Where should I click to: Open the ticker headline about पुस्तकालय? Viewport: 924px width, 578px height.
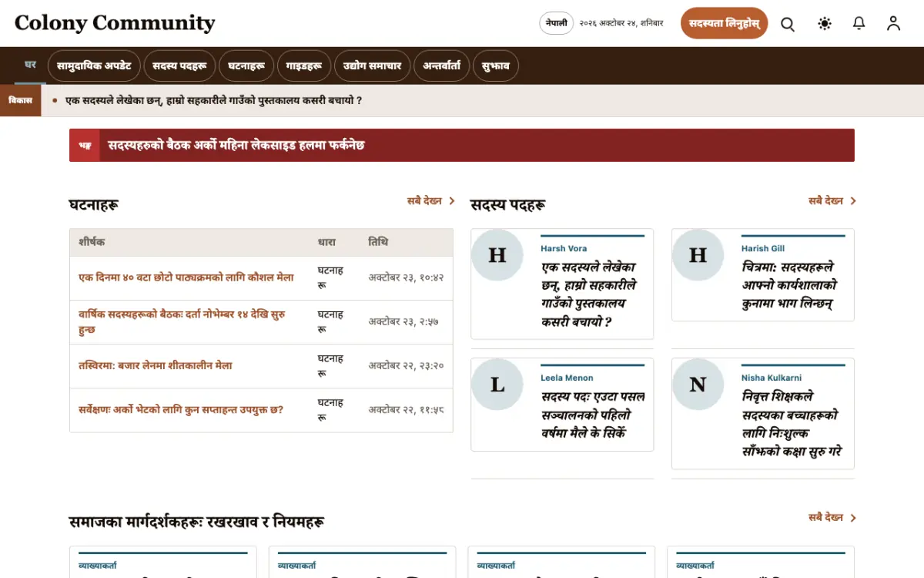click(x=214, y=100)
